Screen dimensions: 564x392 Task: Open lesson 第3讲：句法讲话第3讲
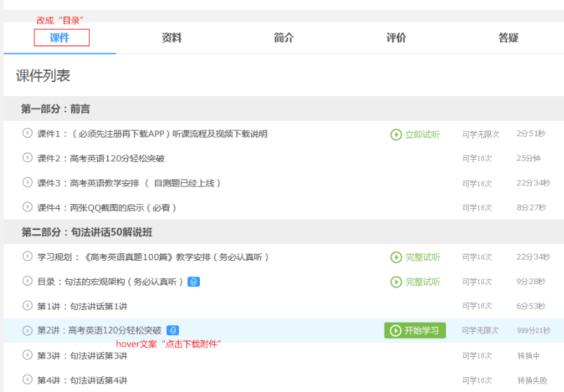point(82,355)
